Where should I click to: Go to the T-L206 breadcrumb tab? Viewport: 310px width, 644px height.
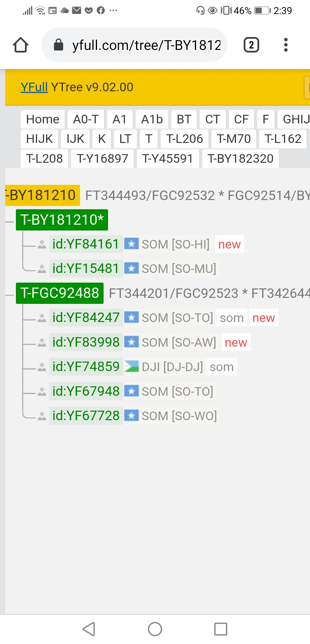184,139
